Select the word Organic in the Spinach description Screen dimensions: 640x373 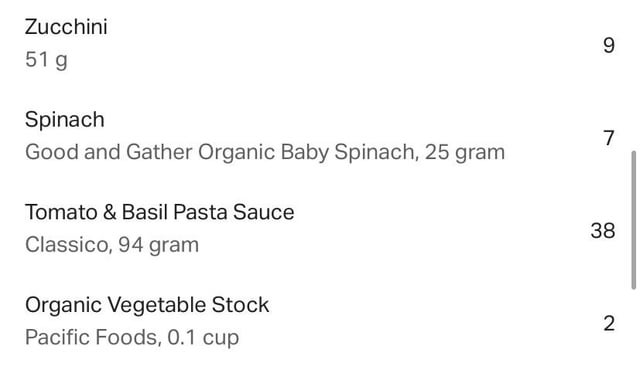point(237,153)
